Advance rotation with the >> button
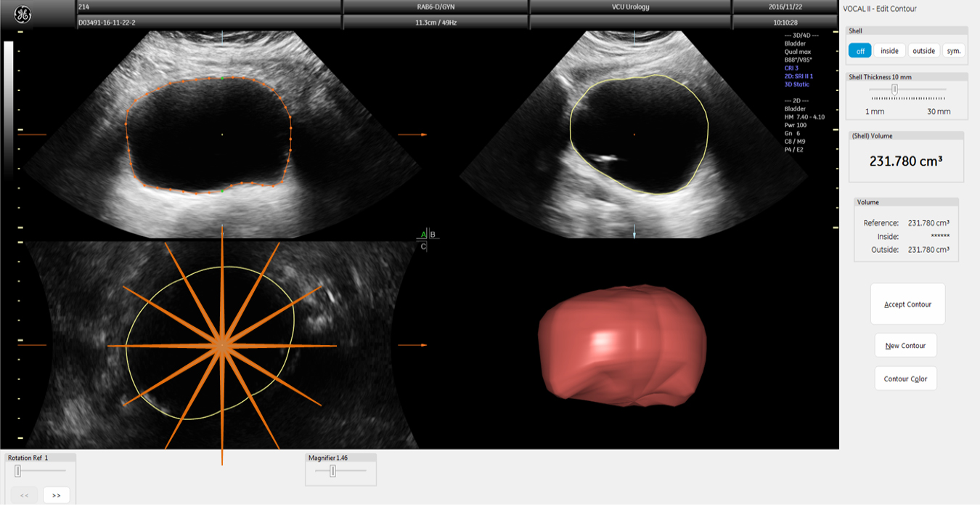The height and width of the screenshot is (505, 980). (x=56, y=495)
